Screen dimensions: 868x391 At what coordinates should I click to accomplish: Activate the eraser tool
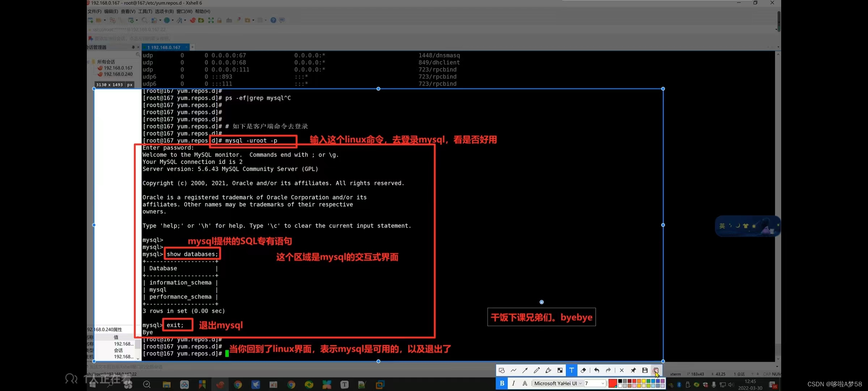[583, 370]
